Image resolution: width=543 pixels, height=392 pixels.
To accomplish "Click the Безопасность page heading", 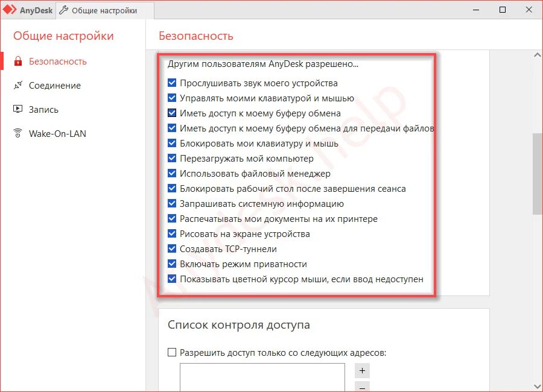I will coord(196,36).
